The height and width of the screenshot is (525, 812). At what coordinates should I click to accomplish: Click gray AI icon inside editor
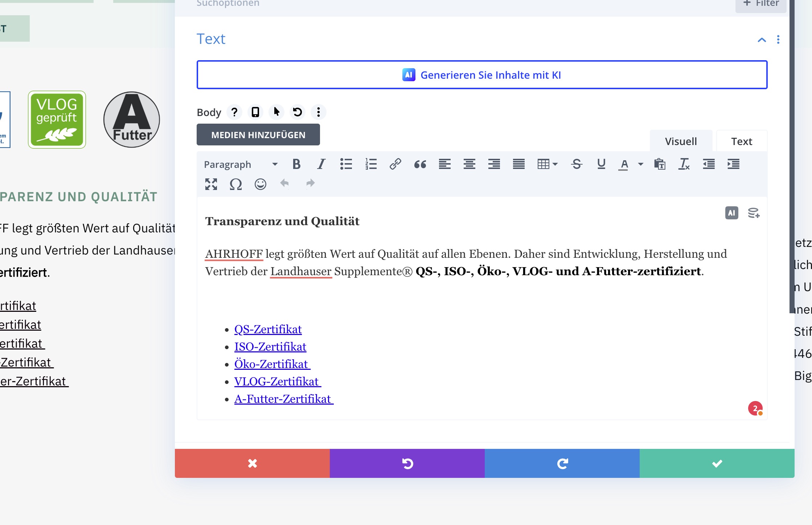[x=731, y=213]
